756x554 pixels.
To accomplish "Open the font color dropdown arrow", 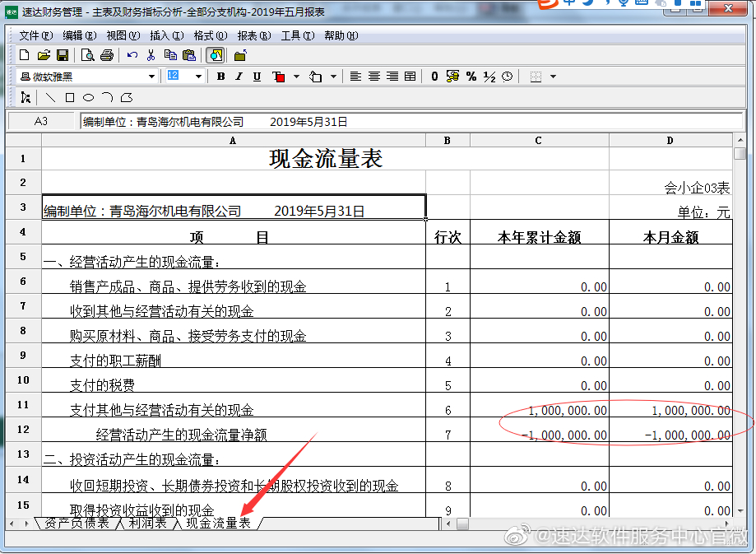I will tap(296, 77).
